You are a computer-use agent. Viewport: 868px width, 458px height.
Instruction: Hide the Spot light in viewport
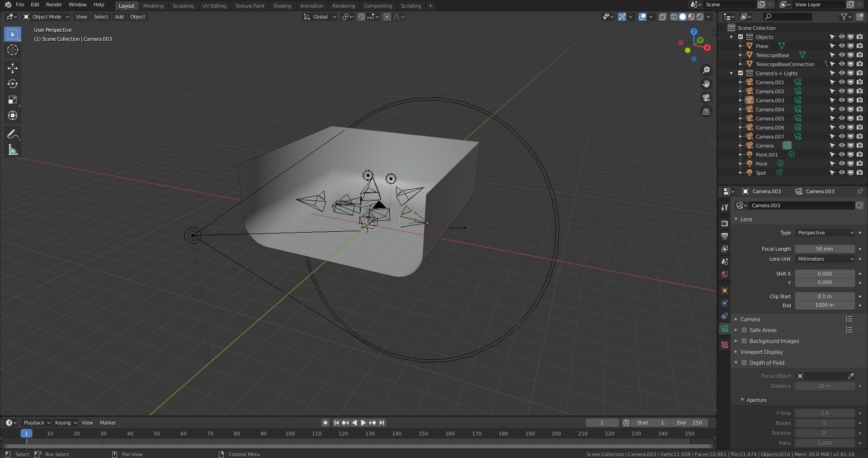[x=842, y=173]
